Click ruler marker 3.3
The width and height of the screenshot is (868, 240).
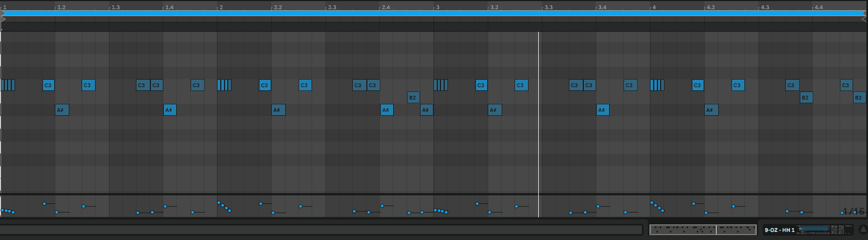point(548,8)
